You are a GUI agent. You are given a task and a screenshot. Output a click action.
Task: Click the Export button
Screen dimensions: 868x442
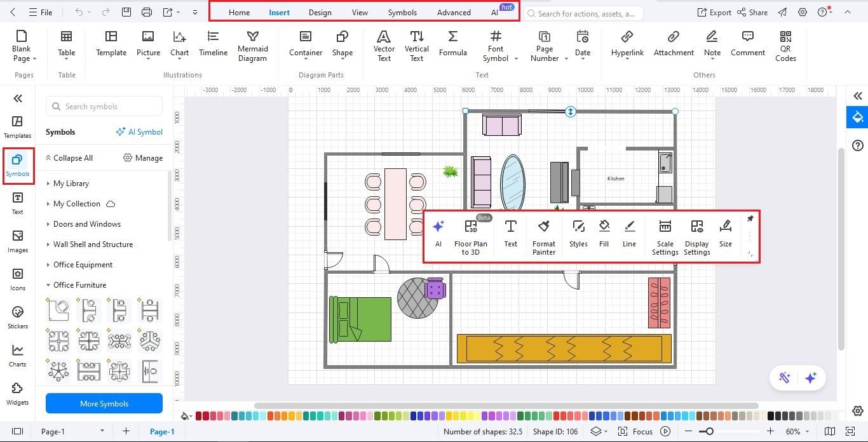[714, 12]
